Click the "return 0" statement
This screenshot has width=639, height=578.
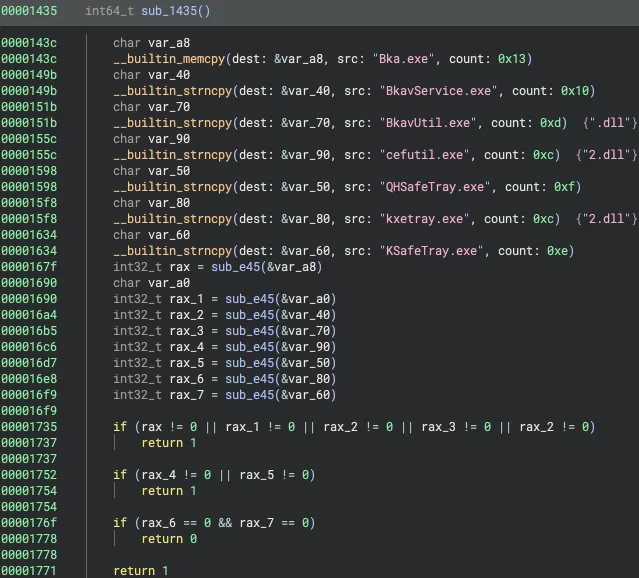click(169, 539)
